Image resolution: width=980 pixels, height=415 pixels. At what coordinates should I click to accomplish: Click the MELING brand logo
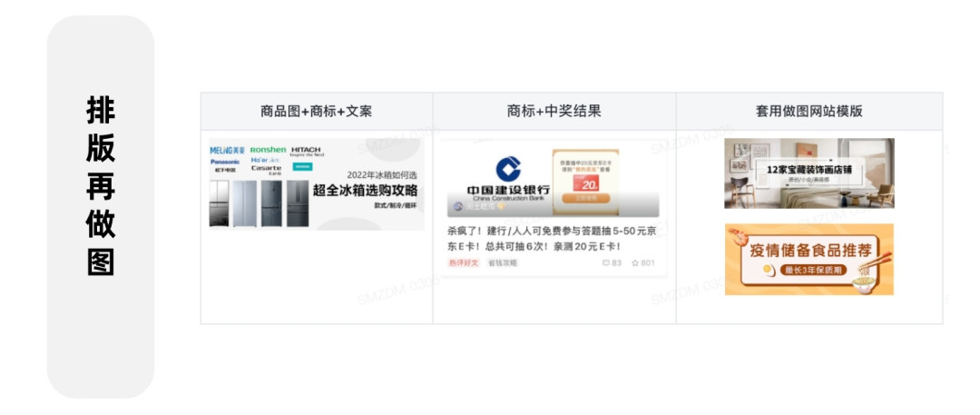click(228, 151)
